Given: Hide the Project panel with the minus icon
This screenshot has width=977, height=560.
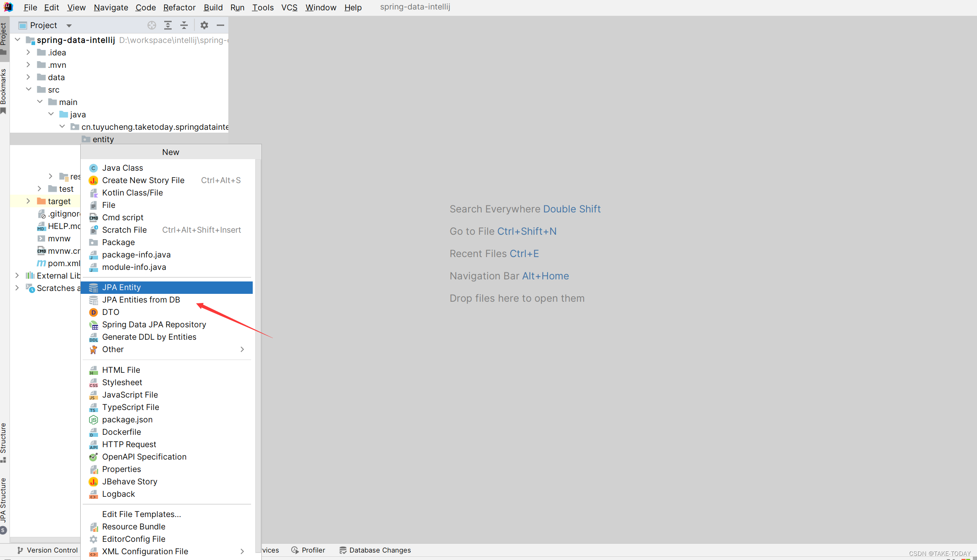Looking at the screenshot, I should (220, 25).
